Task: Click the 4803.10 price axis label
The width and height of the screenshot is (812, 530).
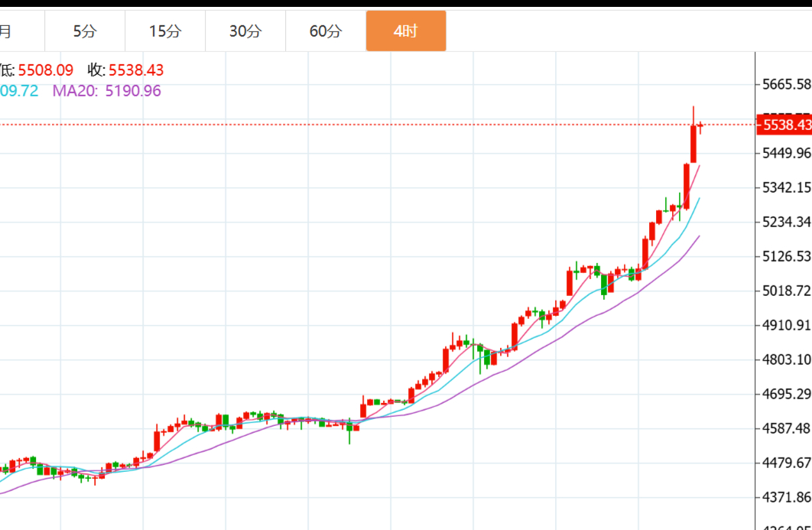Action: pos(787,359)
